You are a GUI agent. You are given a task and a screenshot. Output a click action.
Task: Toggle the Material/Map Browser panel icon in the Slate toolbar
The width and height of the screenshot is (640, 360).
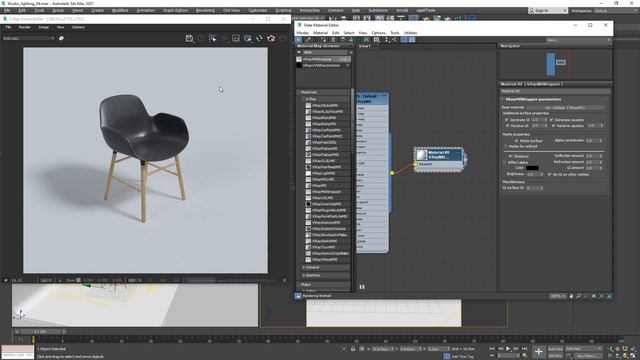404,40
